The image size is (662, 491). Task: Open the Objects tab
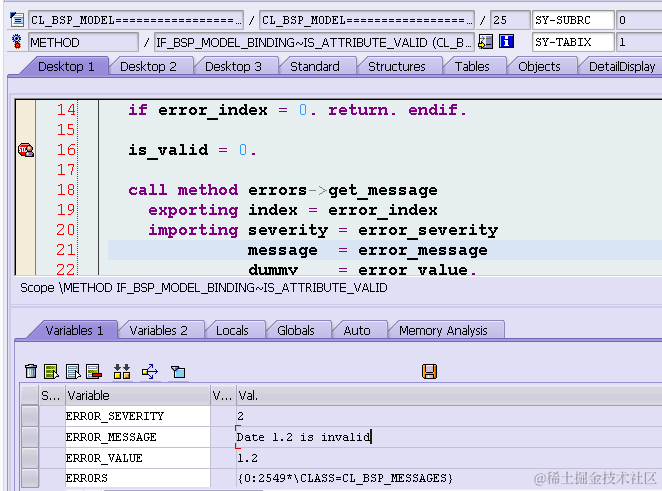(x=539, y=67)
